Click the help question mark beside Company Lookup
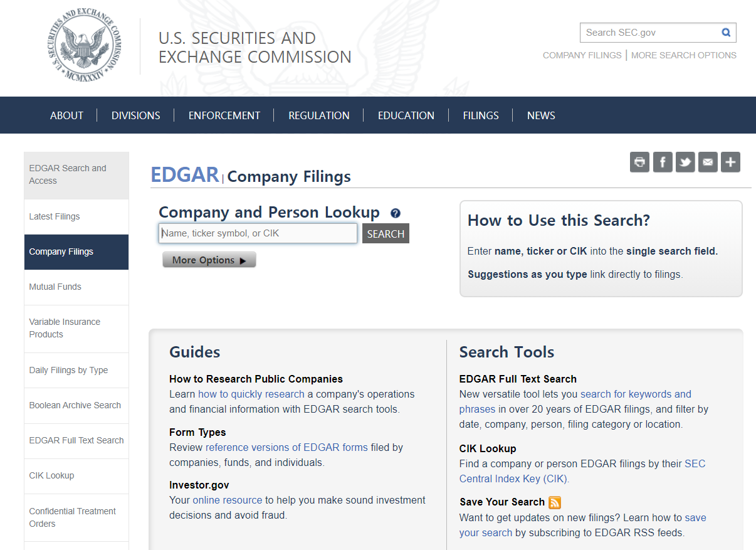This screenshot has width=756, height=550. 395,213
